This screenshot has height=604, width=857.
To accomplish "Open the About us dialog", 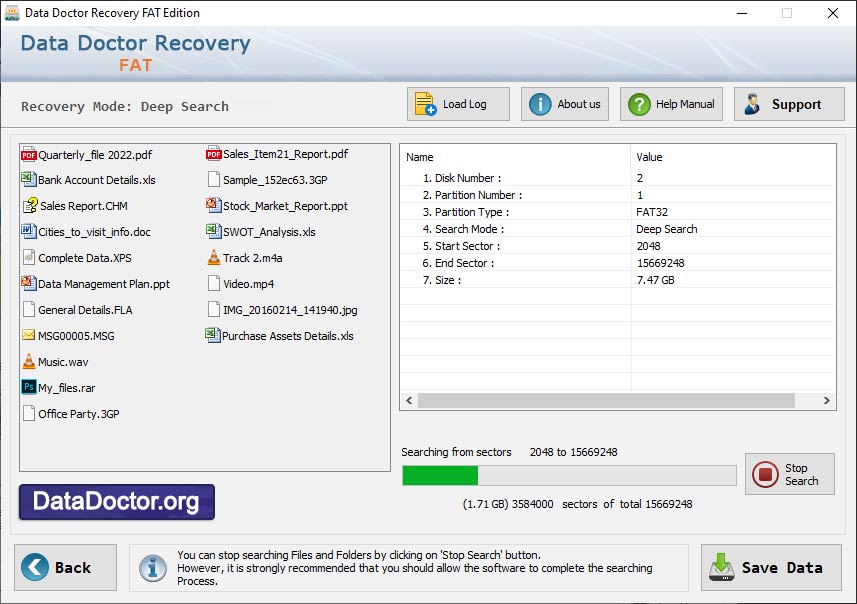I will click(564, 103).
